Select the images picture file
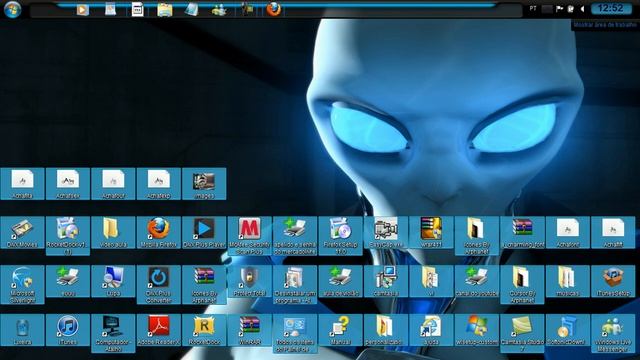Screen dimensions: 640x360 (x=204, y=184)
